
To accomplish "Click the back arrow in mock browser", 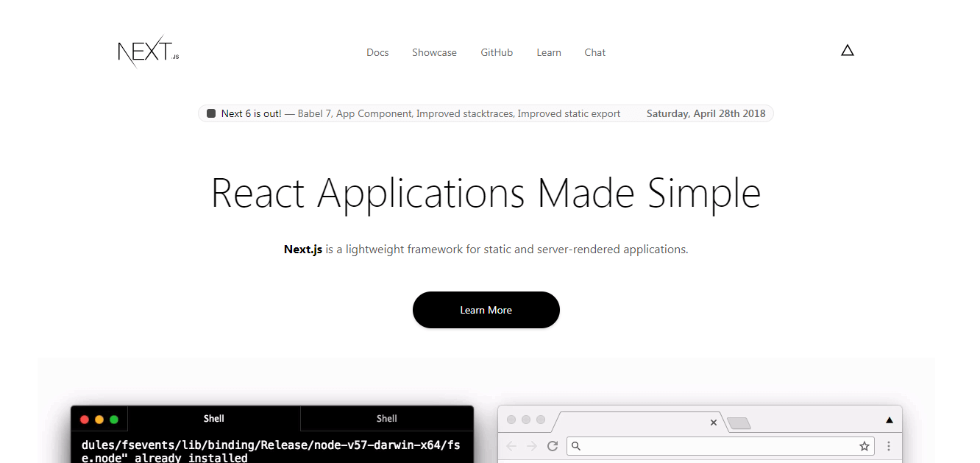I will [x=511, y=446].
